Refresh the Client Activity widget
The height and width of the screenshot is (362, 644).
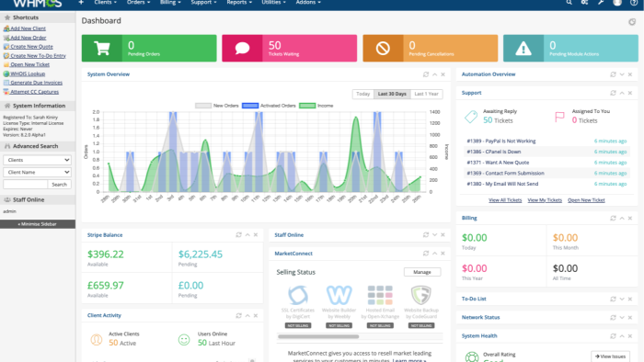tap(238, 315)
